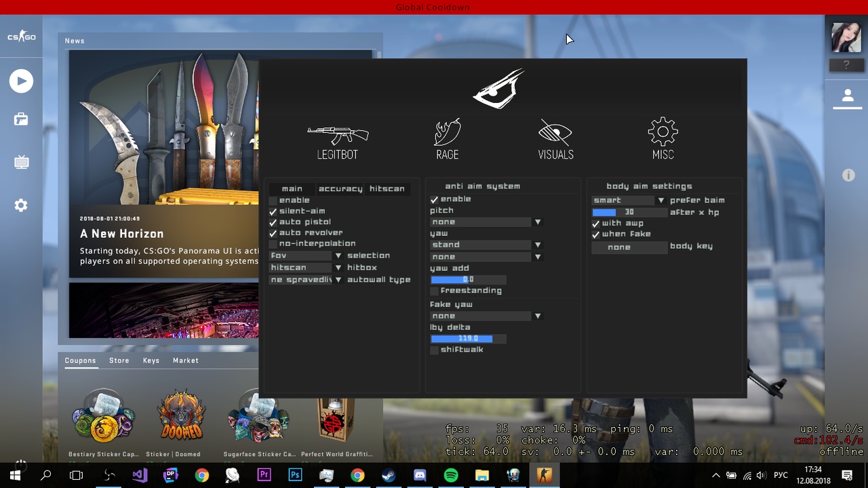Open the inventory briefcase icon in sidebar
This screenshot has width=868, height=488.
(21, 120)
